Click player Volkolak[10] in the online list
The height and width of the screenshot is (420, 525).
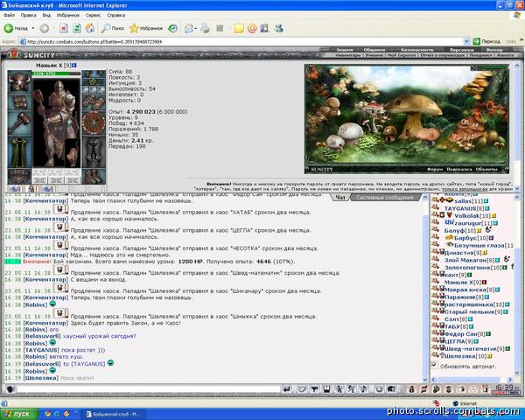click(472, 216)
